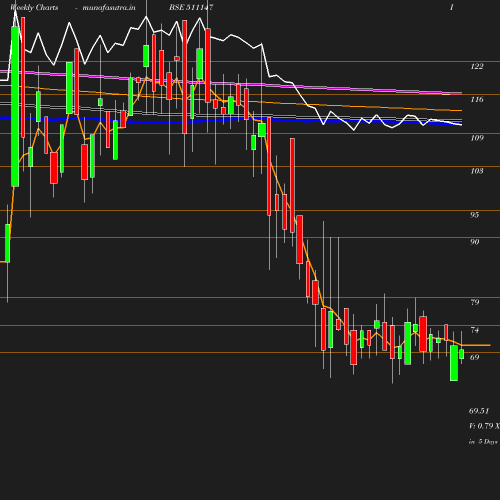This screenshot has height=500, width=500.
Task: Click the 95 price axis label
Action: (x=475, y=215)
